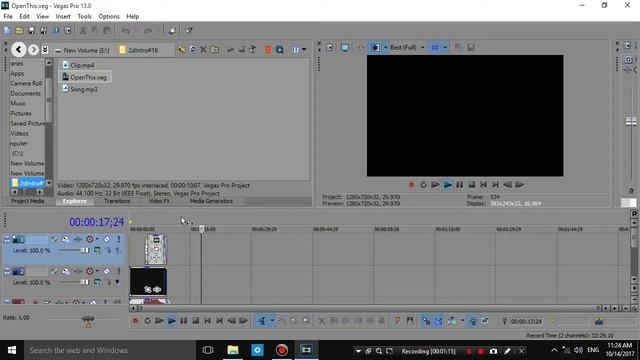Click the What's This help icon

(189, 31)
